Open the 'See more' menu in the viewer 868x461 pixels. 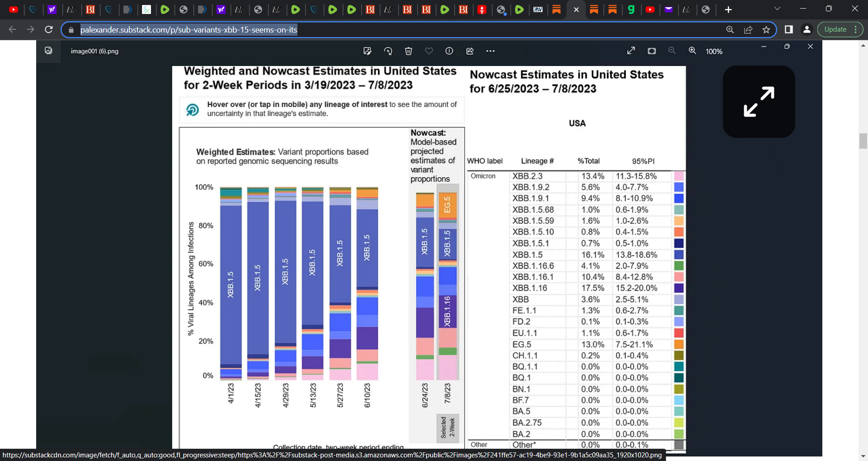pos(491,51)
